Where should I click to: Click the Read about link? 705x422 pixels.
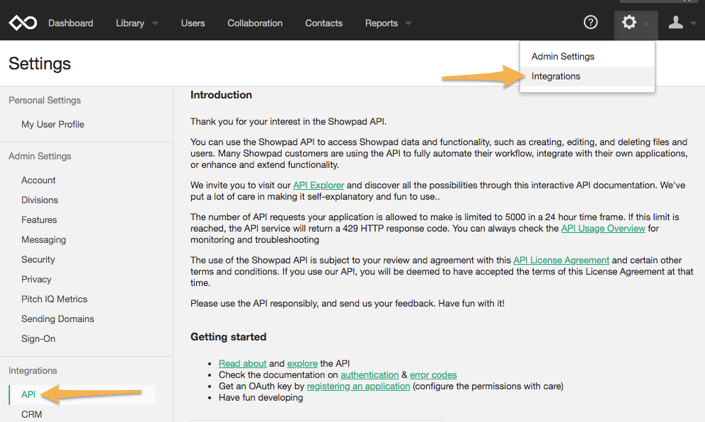242,364
